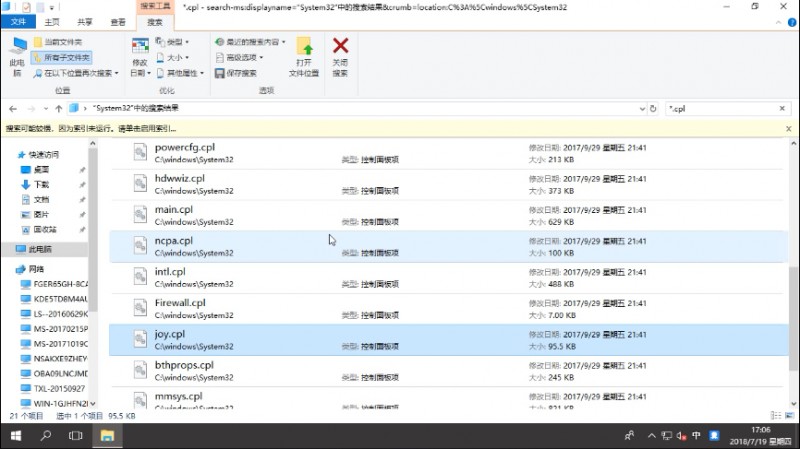Switch to the 主页 Home tab

pyautogui.click(x=52, y=22)
